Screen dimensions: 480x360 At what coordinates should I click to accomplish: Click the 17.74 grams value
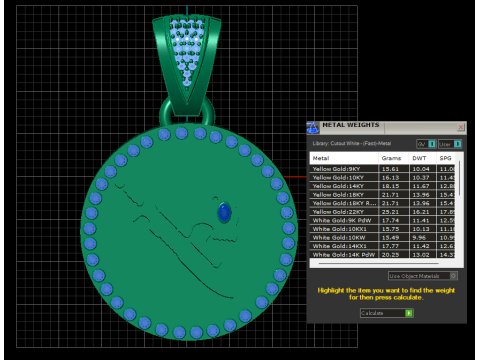click(x=390, y=220)
